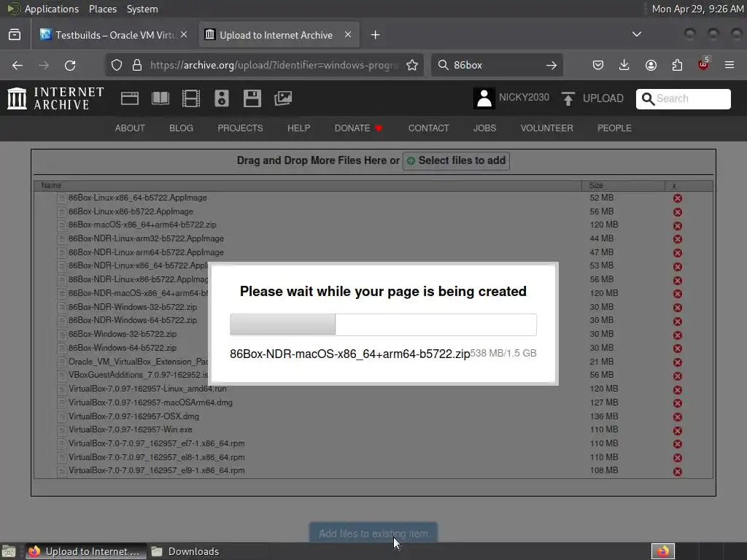Image resolution: width=747 pixels, height=560 pixels.
Task: Click the VOLUNTEER navigation link
Action: [x=547, y=128]
